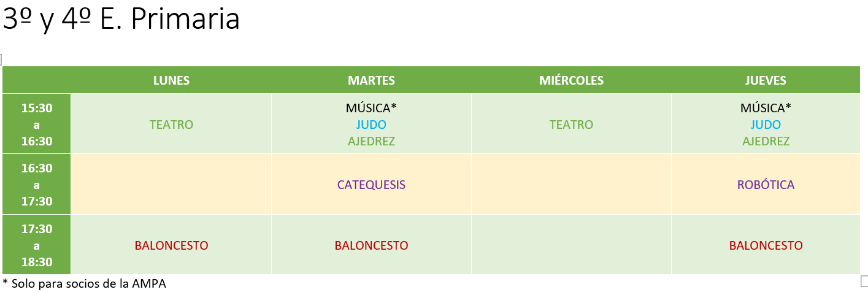Click the ROBÓTICA cell

[x=766, y=185]
